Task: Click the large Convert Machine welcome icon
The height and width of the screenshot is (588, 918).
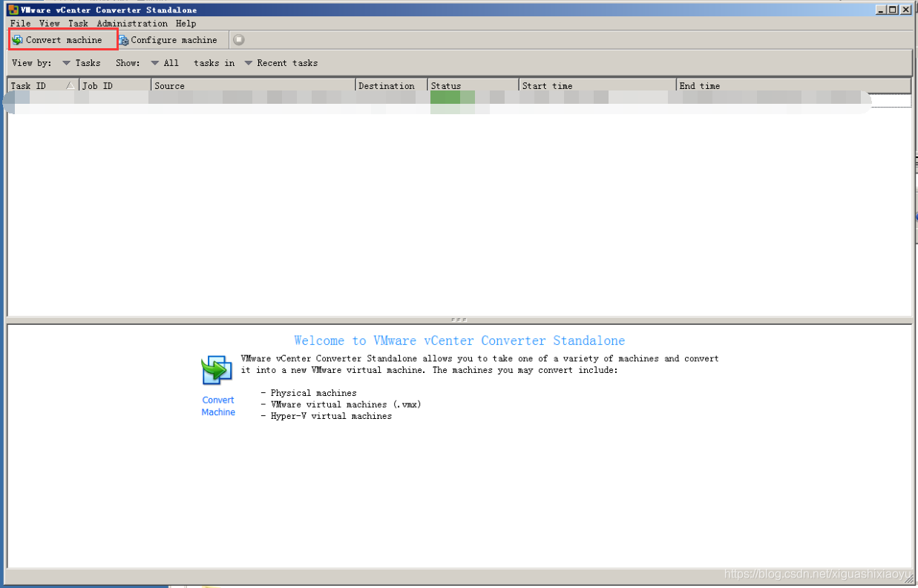Action: coord(217,370)
